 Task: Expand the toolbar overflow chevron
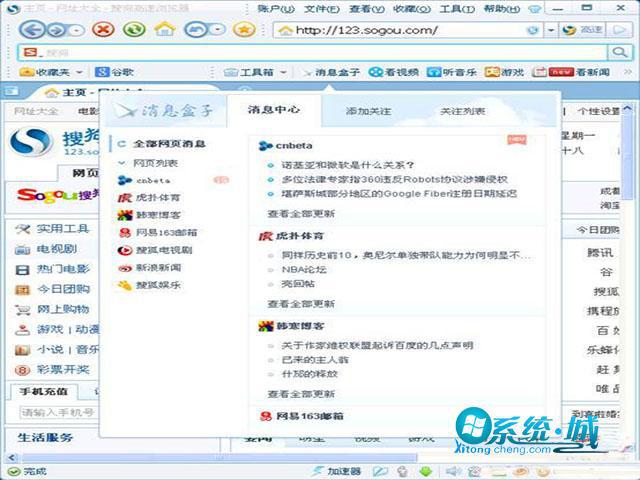(628, 72)
